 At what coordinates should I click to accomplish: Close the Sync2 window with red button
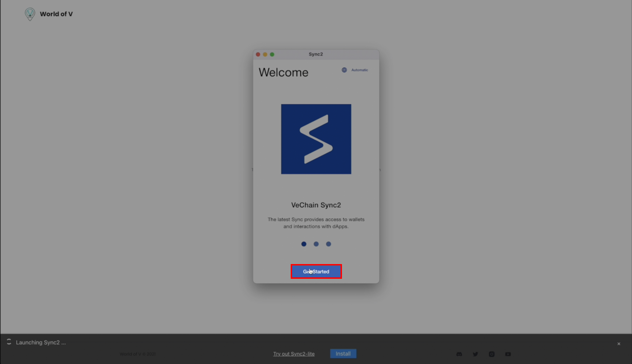(x=258, y=54)
